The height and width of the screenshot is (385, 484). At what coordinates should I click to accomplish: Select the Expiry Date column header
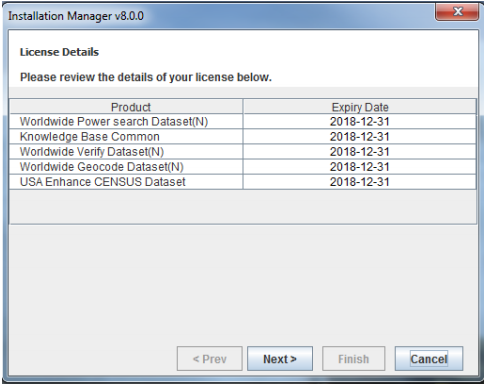point(360,107)
